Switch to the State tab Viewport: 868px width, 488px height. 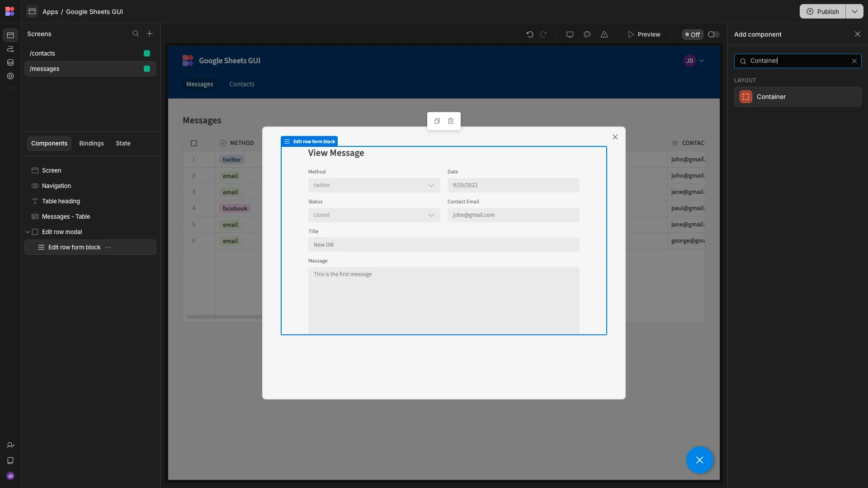coord(123,143)
